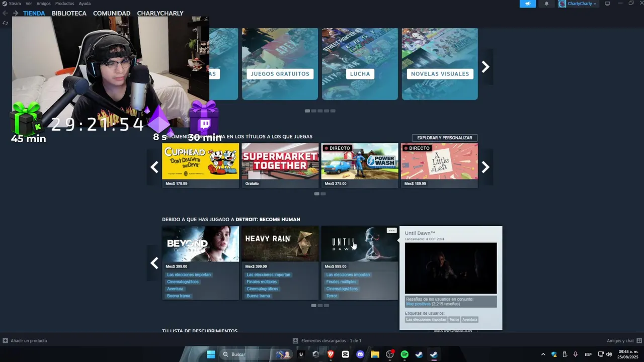This screenshot has height=362, width=644.
Task: Open JUEGOS GRATUITOS category
Action: (280, 64)
